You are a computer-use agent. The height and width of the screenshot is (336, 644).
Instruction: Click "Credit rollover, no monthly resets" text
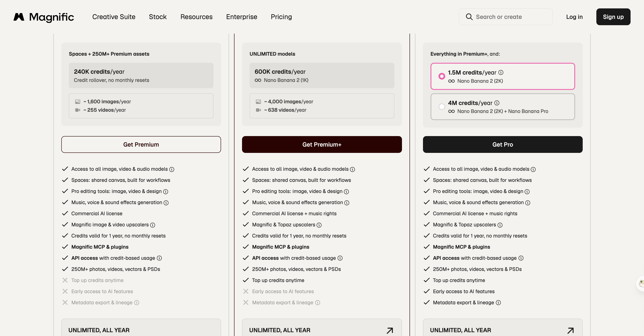click(x=111, y=80)
